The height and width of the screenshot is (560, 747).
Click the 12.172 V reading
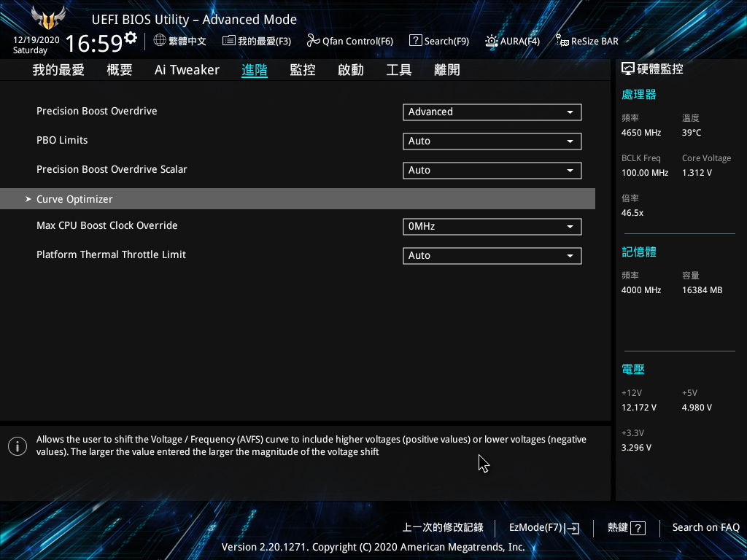coord(638,407)
